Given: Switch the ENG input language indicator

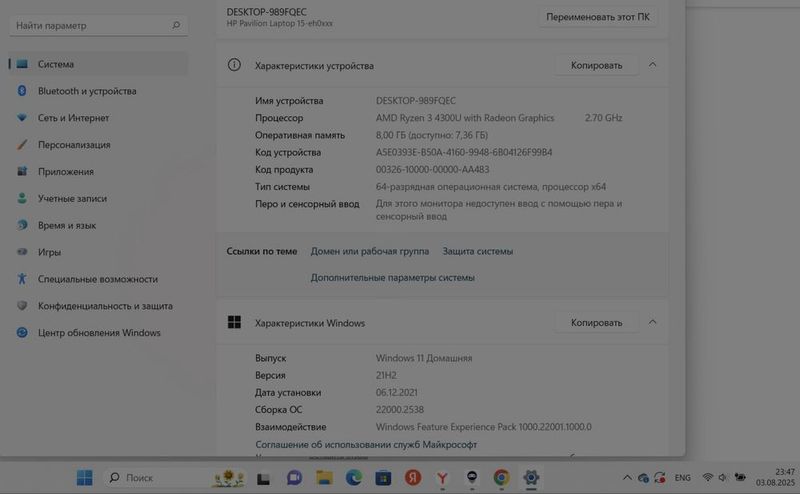Looking at the screenshot, I should [683, 478].
